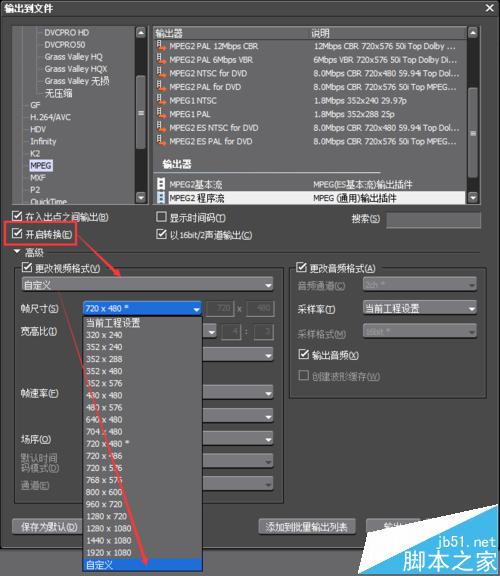The image size is (500, 576).
Task: Open the 采样格式 dropdown
Action: [x=420, y=332]
